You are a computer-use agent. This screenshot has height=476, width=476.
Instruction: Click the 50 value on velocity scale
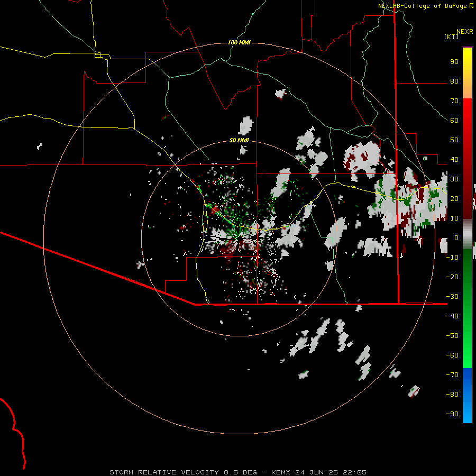click(x=454, y=140)
